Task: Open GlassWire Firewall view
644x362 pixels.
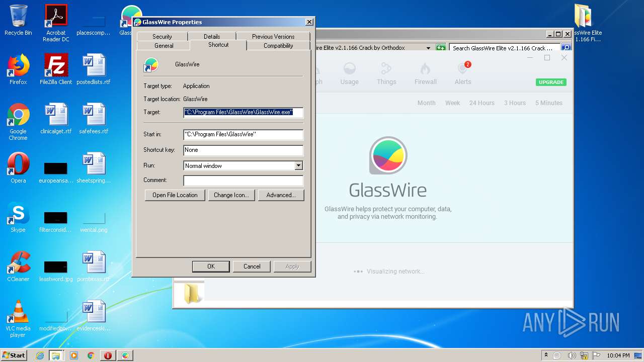Action: [x=425, y=73]
